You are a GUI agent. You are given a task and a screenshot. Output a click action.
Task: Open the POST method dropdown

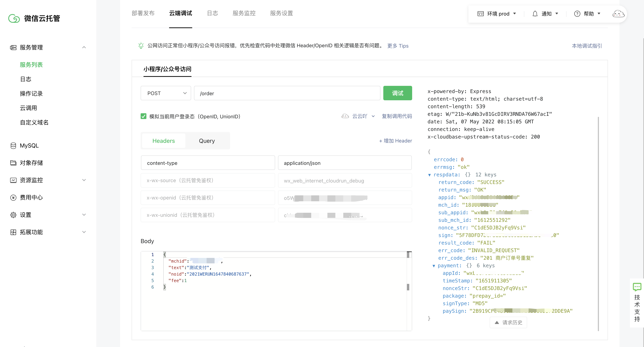(x=166, y=93)
